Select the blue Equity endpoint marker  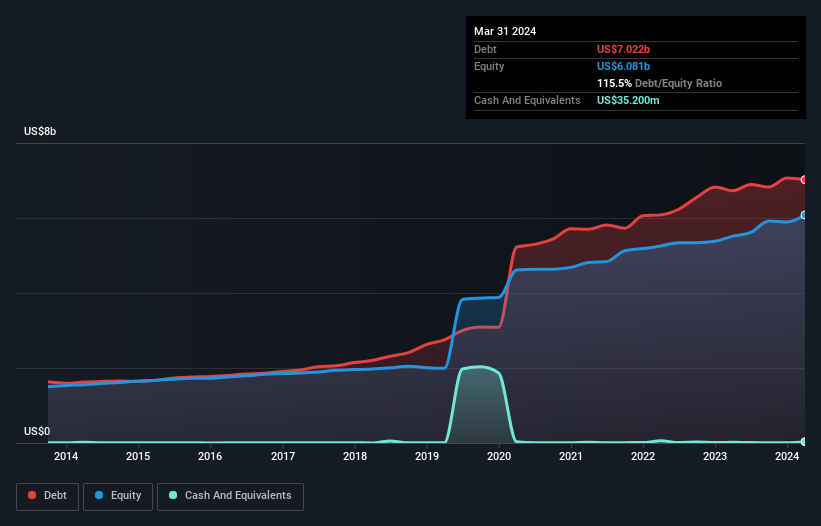804,215
